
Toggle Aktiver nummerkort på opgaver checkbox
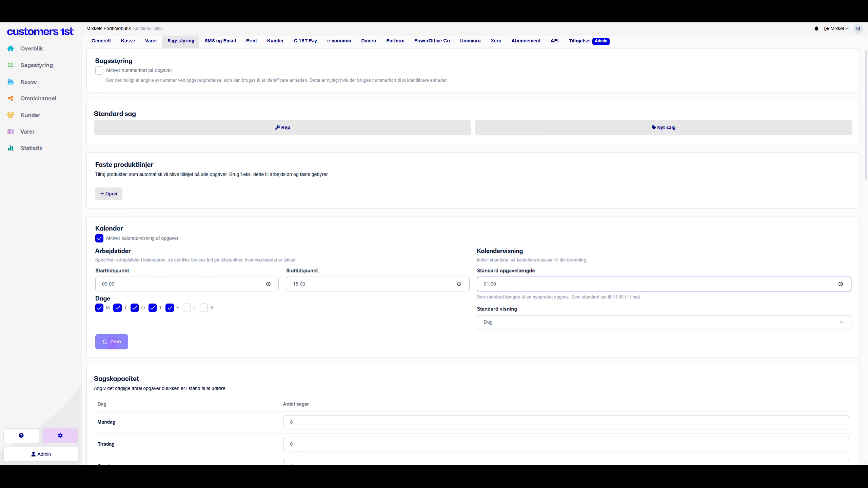pyautogui.click(x=99, y=70)
